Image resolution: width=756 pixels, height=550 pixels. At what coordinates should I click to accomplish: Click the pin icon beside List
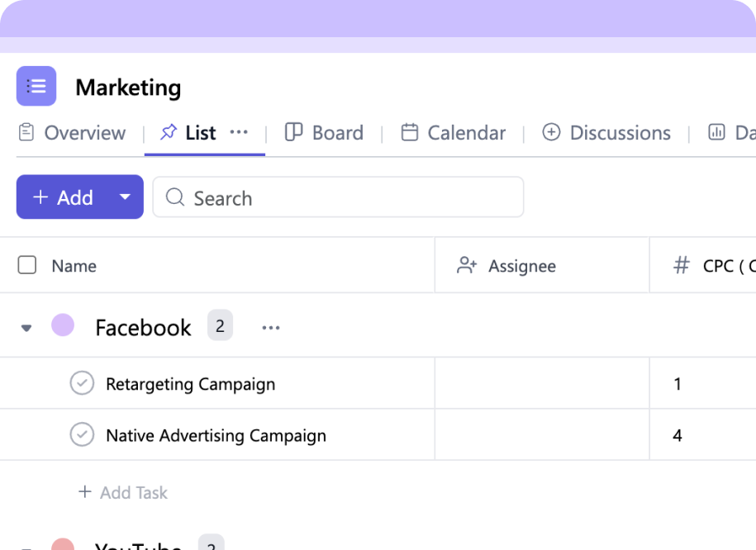tap(169, 132)
